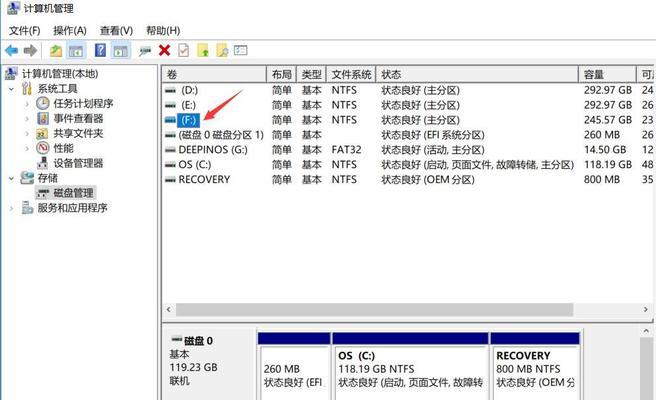Select the OS (C:) volume in list
Viewport: 656px width, 400px height.
tap(195, 165)
